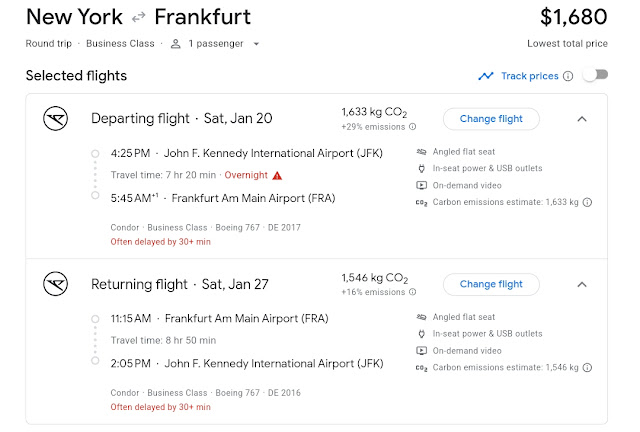Click the round-trip arrows between city names
Screen dimensions: 640x432
point(139,18)
